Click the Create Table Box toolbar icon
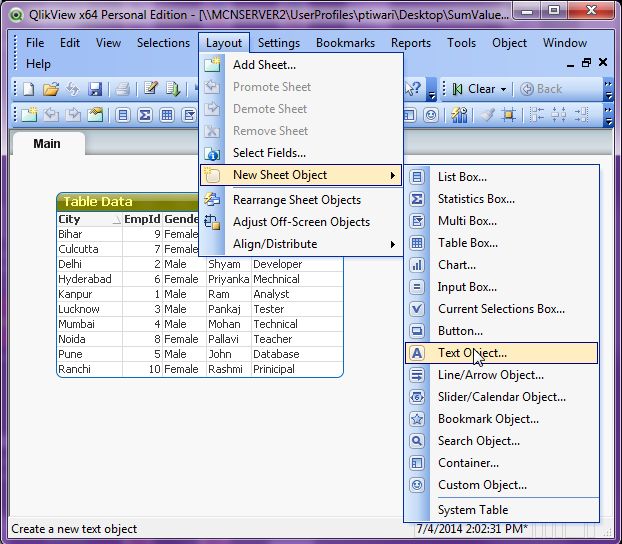Screen dimensions: 622x544 coord(167,115)
